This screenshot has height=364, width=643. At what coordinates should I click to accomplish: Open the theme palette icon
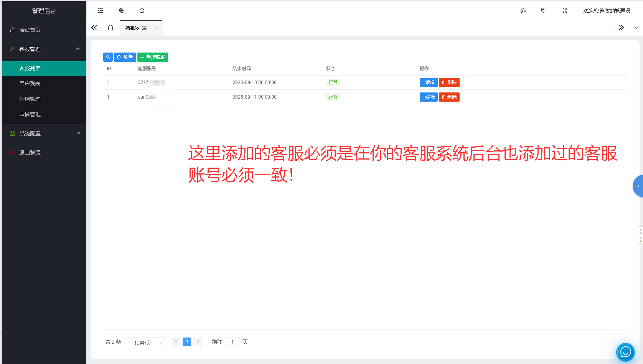click(x=523, y=10)
